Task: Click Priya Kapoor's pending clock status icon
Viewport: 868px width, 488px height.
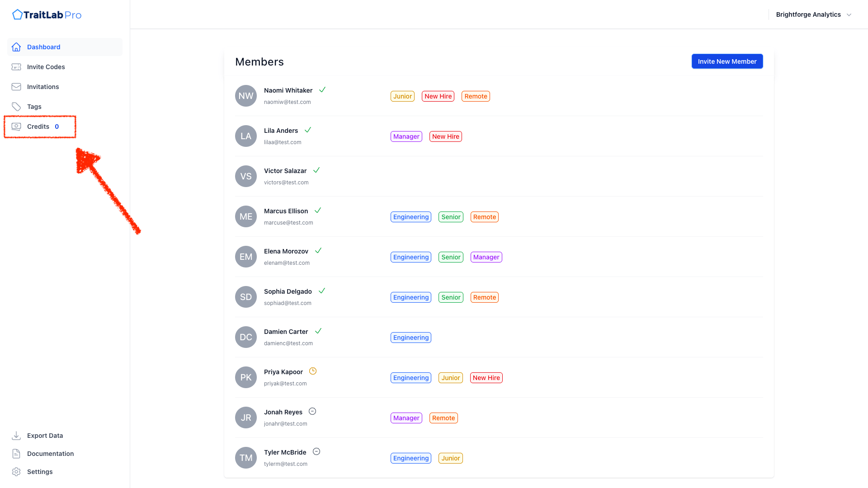Action: coord(313,371)
